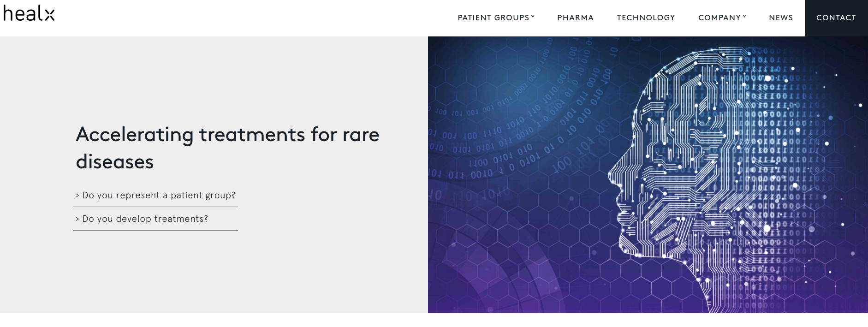Click the arrow before 'Do you develop treatments?'
The width and height of the screenshot is (868, 327).
77,219
